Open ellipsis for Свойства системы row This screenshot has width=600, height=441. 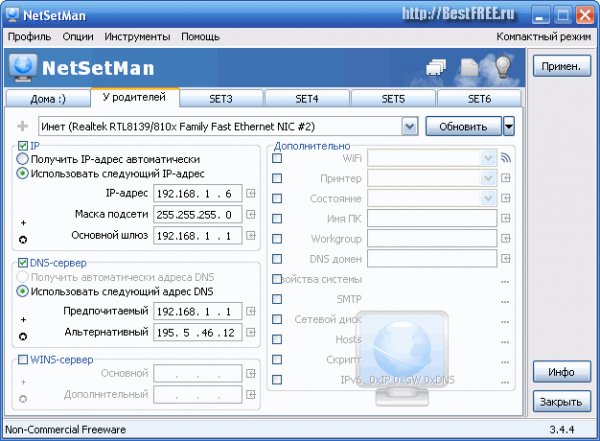(x=505, y=282)
